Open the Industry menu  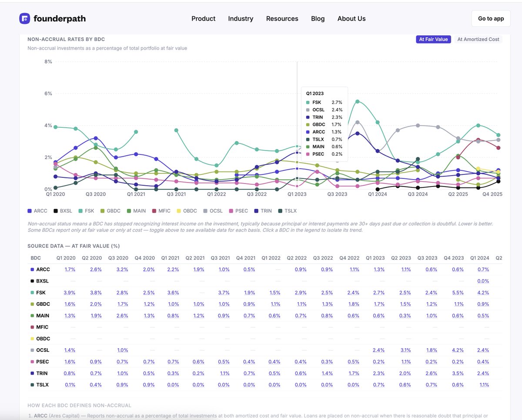point(241,19)
